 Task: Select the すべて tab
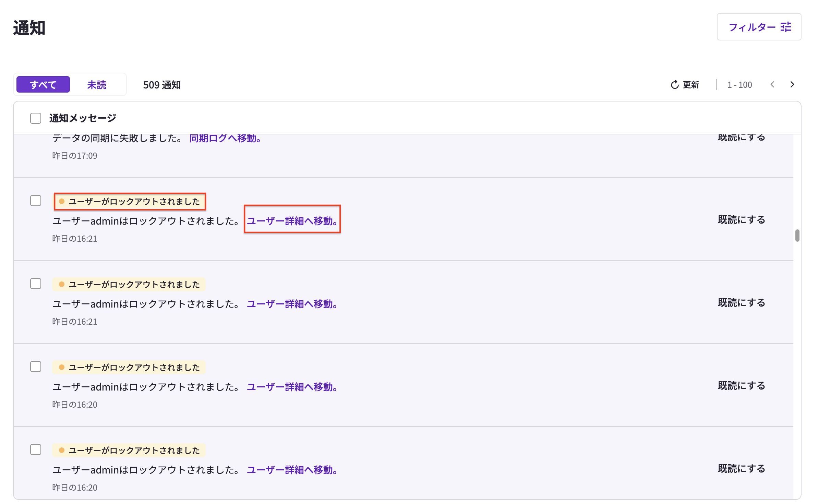click(x=43, y=84)
